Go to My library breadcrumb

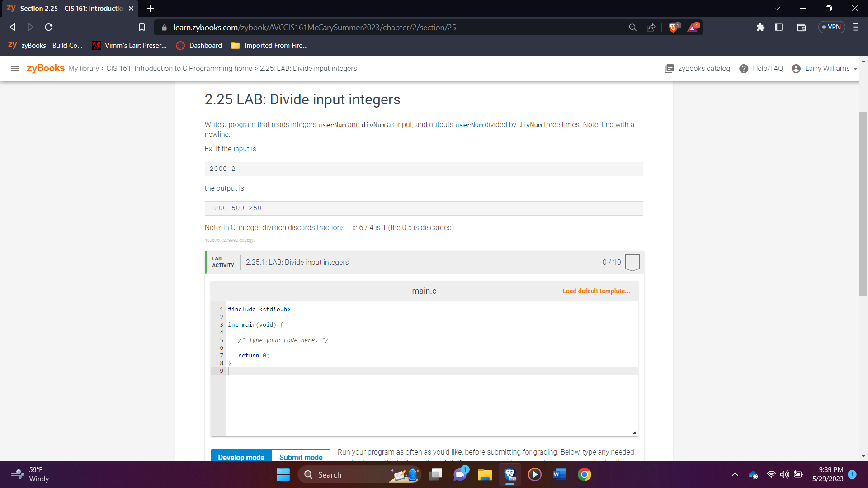click(84, 69)
